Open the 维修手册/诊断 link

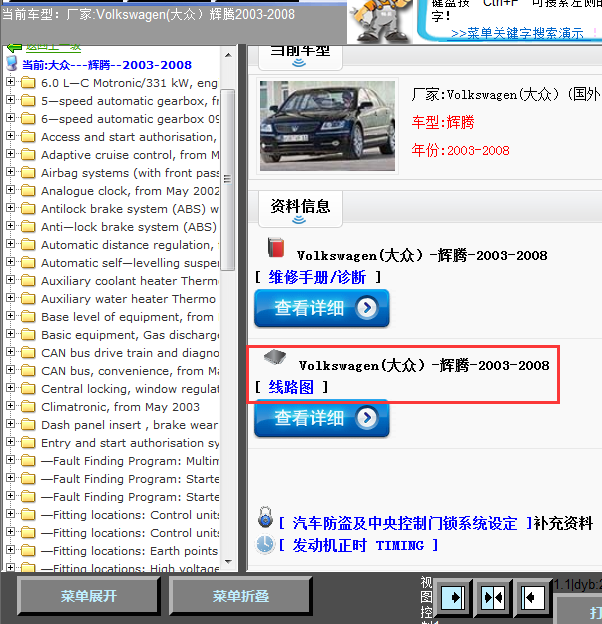coord(317,277)
